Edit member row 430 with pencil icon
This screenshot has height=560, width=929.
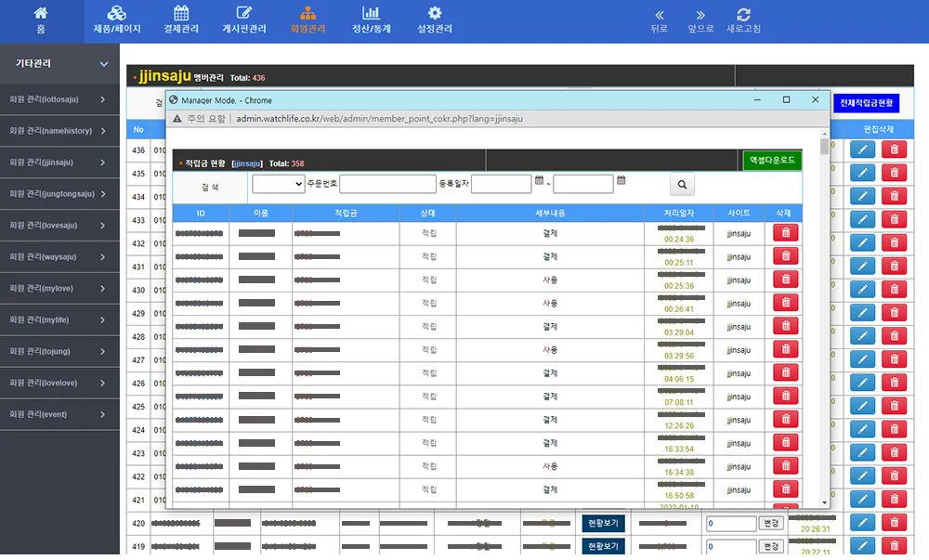coord(863,289)
